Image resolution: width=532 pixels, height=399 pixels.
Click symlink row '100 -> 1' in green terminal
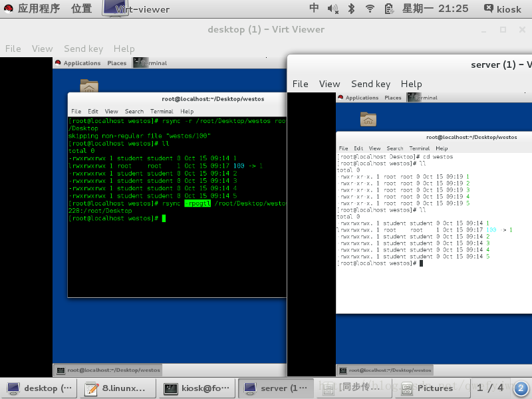tap(166, 166)
